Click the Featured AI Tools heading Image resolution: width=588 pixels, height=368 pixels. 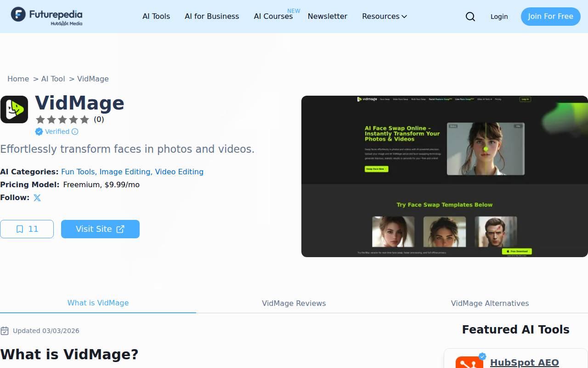[x=516, y=329]
